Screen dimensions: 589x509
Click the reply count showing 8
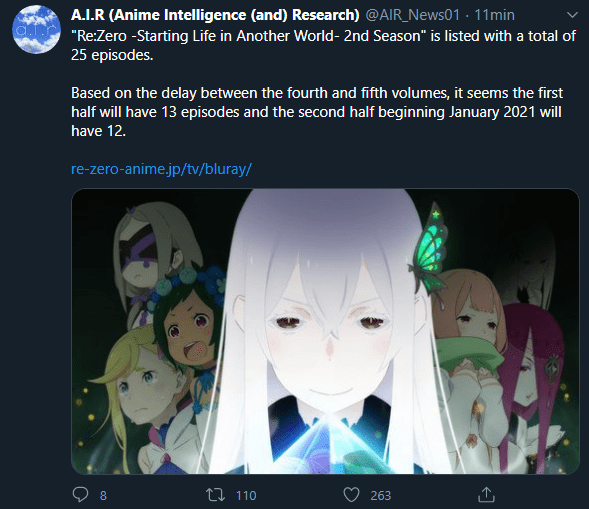[103, 496]
